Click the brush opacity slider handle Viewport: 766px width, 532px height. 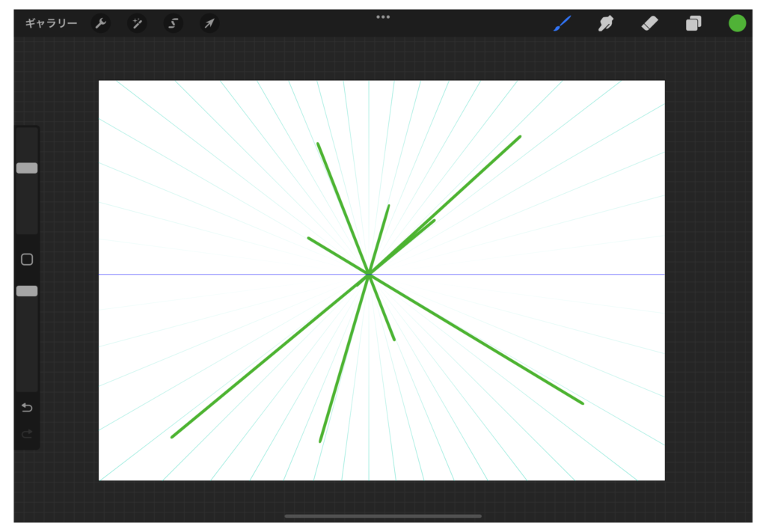(x=27, y=291)
